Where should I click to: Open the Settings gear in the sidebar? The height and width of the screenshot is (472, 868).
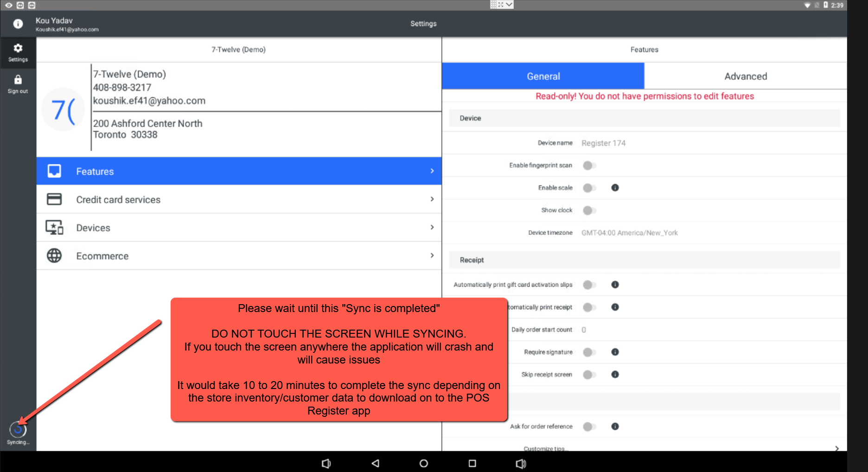[18, 48]
